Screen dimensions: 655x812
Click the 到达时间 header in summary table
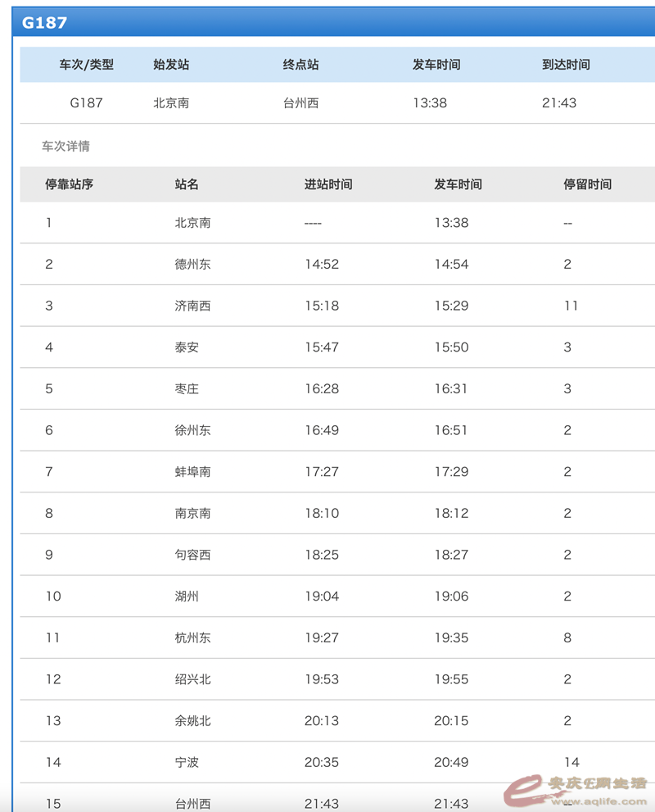click(x=566, y=65)
